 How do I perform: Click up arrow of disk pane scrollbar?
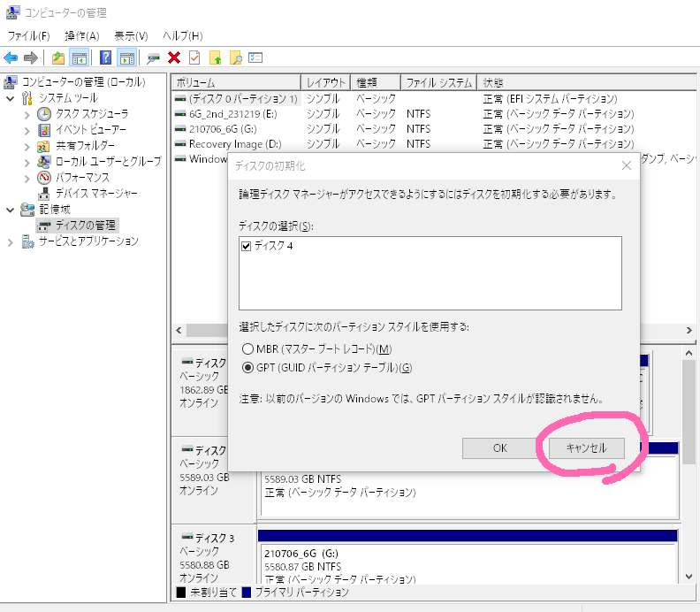coord(689,354)
